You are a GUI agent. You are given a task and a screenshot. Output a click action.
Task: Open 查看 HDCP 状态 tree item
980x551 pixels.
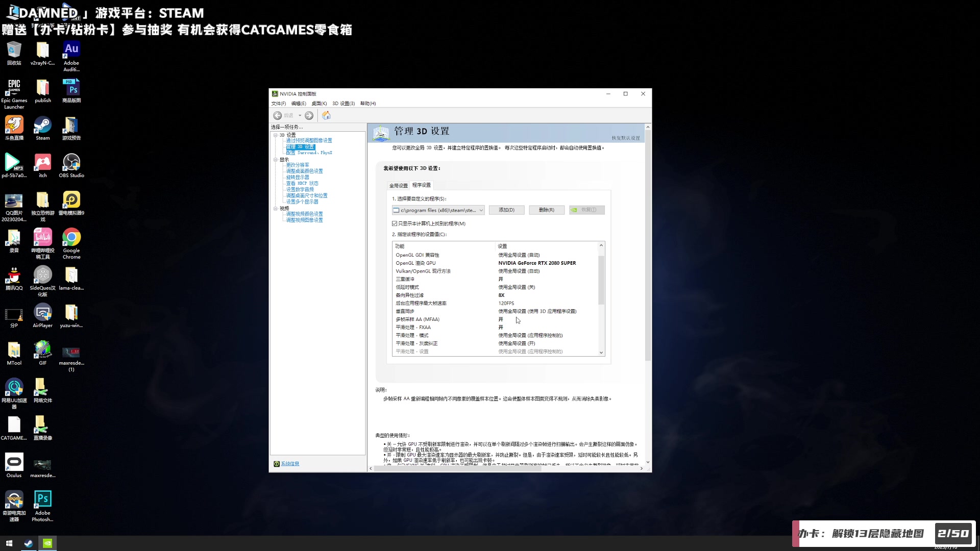point(302,184)
